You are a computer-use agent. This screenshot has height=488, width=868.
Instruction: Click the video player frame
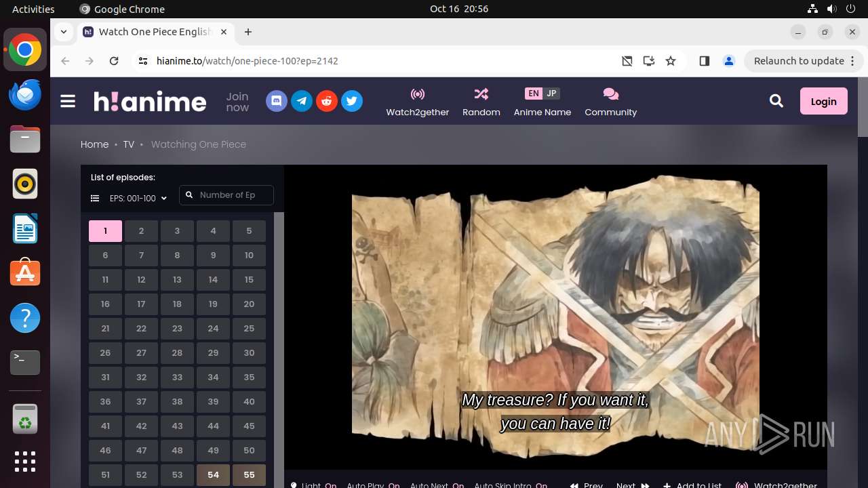555,317
